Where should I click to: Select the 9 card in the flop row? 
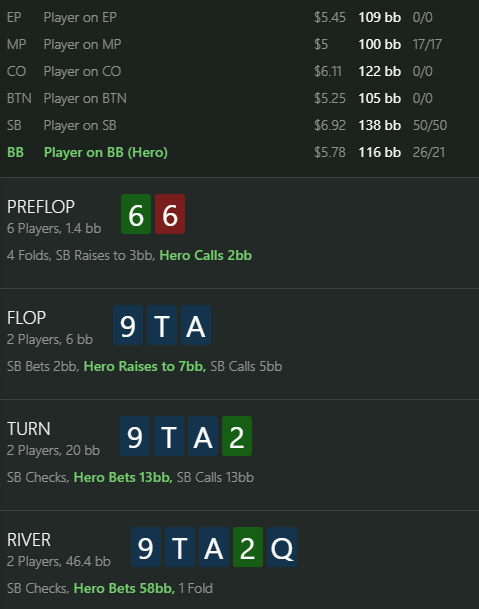coord(128,325)
